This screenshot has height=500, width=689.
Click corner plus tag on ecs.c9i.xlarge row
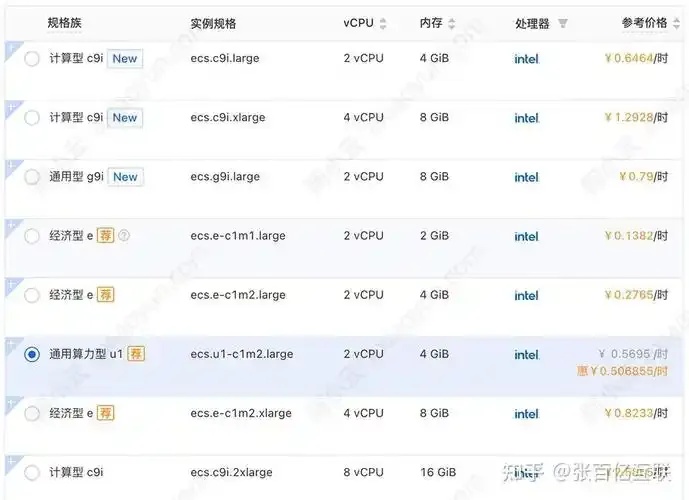11,108
